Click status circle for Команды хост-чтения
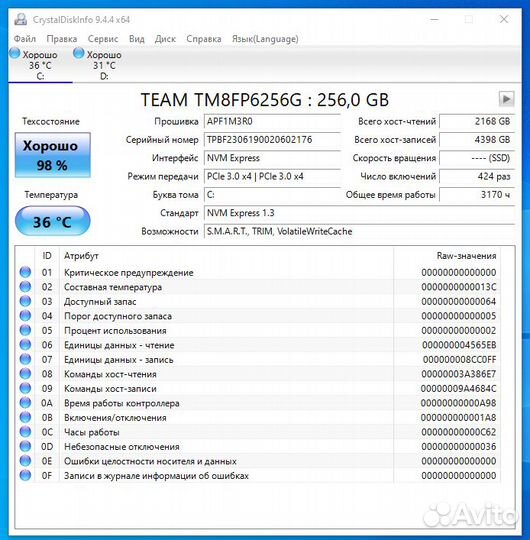530x540 pixels. [x=25, y=374]
